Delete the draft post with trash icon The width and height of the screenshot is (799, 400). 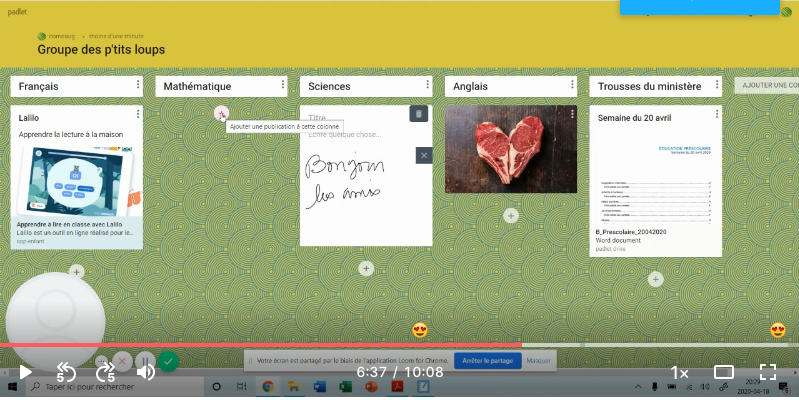click(418, 114)
